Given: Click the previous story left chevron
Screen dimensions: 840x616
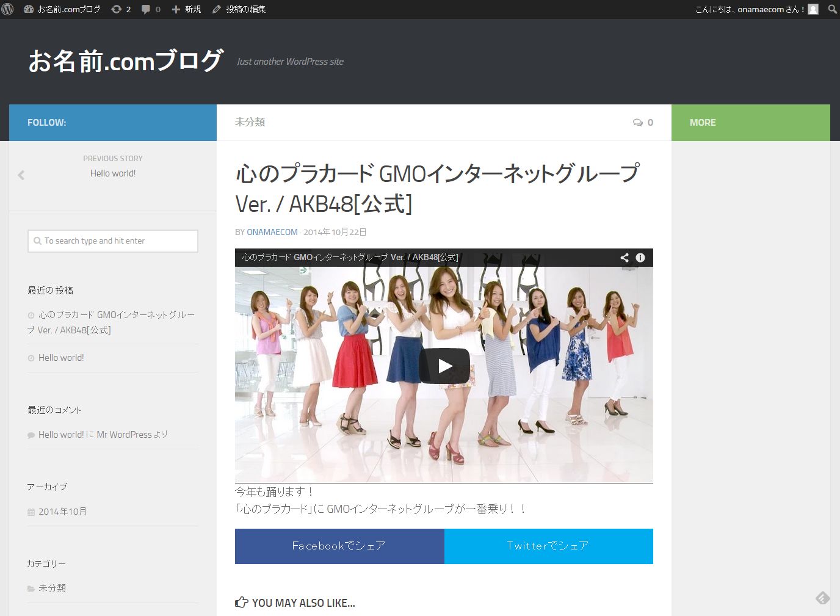Looking at the screenshot, I should 21,175.
